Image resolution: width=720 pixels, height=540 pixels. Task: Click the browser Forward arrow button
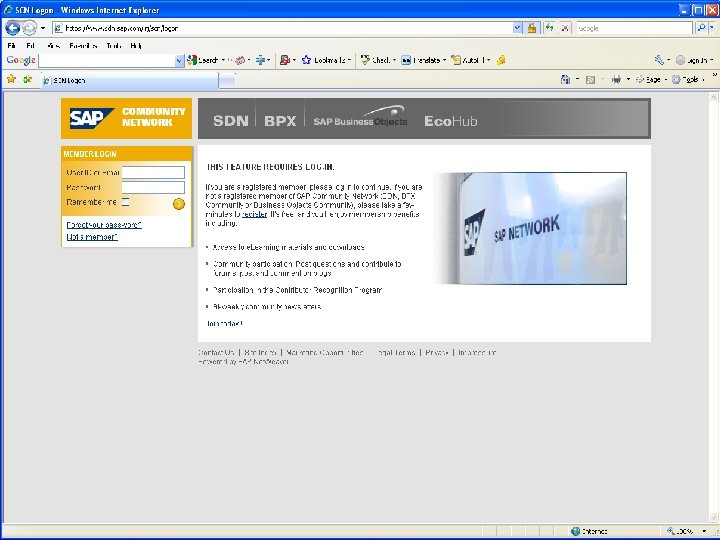29,28
